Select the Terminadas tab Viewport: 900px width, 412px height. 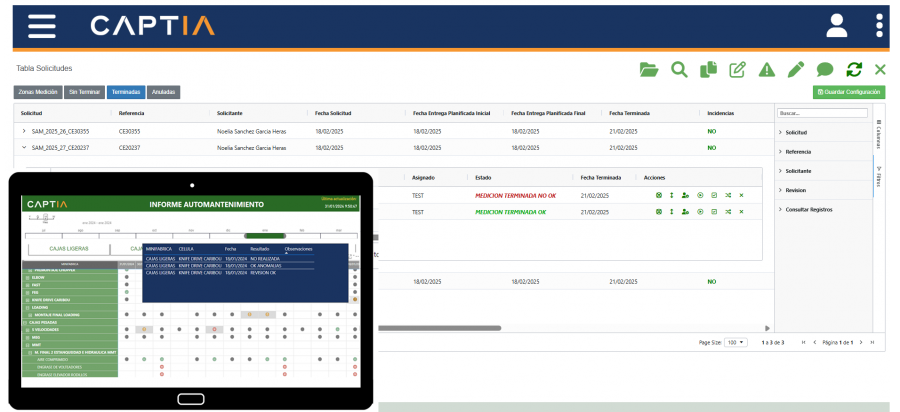(126, 92)
